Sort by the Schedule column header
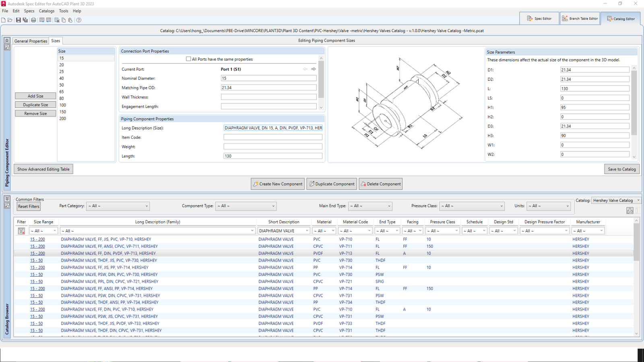Viewport: 644px width, 362px height. pos(474,222)
